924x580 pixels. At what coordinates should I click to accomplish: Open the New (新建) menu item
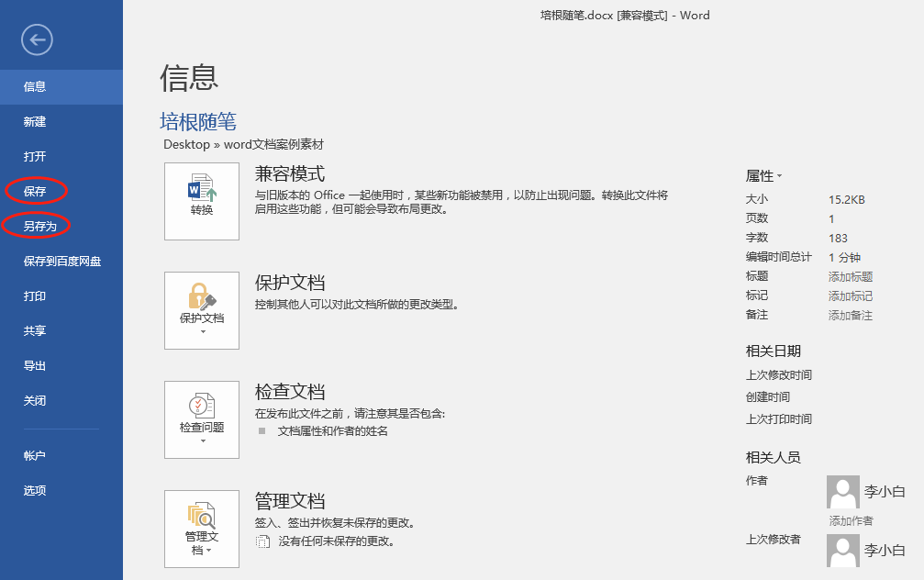point(35,122)
